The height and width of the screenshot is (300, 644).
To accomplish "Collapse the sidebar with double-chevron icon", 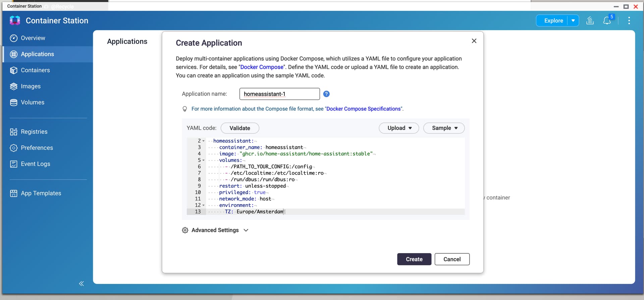I will coord(81,284).
